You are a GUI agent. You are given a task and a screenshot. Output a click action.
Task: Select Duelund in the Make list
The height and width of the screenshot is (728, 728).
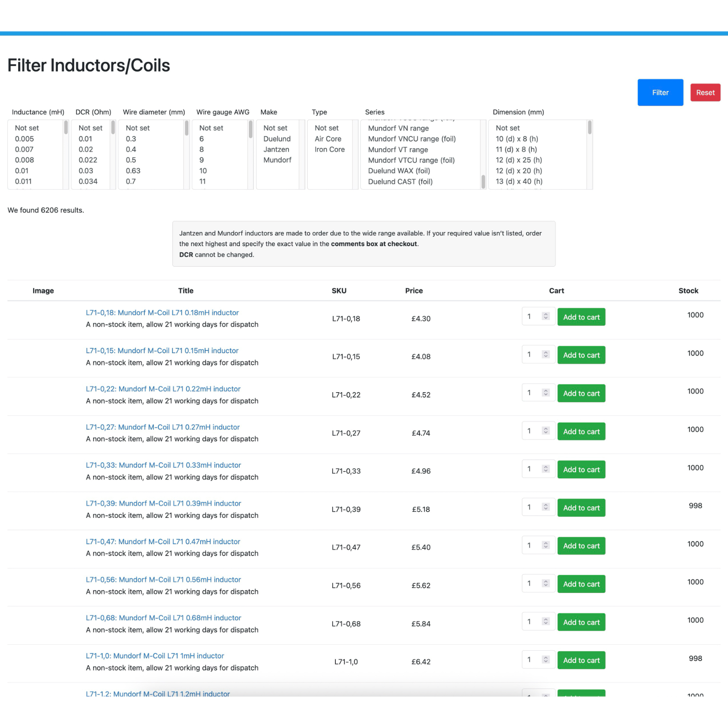(278, 139)
